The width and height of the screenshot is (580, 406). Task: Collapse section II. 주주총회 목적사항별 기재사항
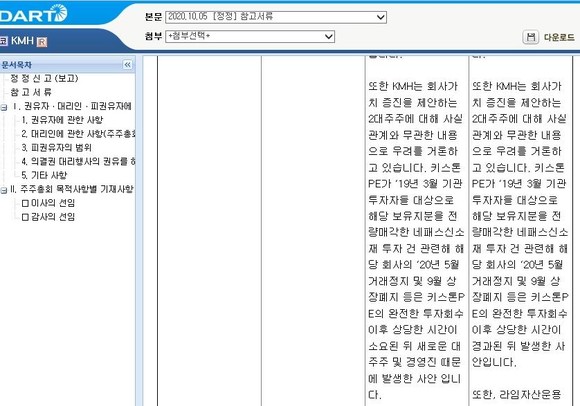pos(4,190)
